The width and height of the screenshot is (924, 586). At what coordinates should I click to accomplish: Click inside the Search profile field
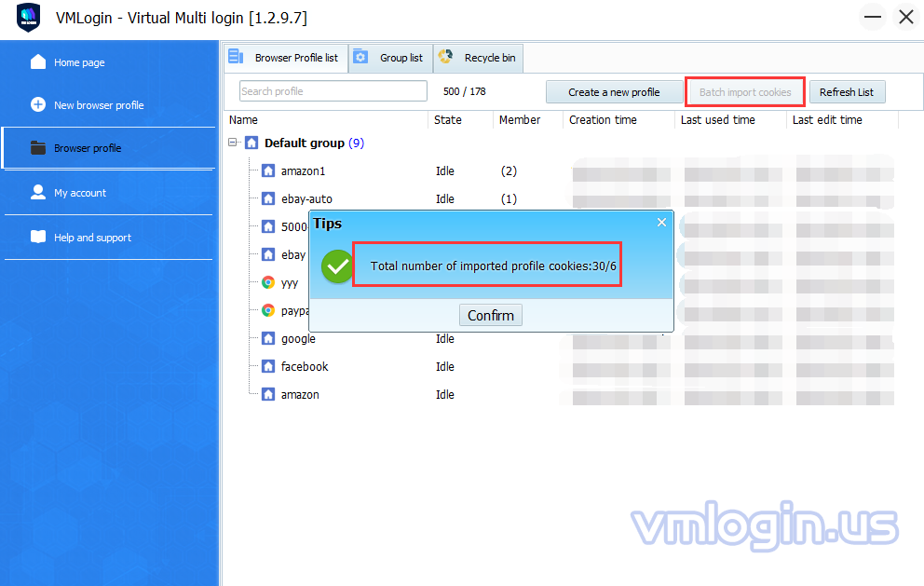coord(333,91)
